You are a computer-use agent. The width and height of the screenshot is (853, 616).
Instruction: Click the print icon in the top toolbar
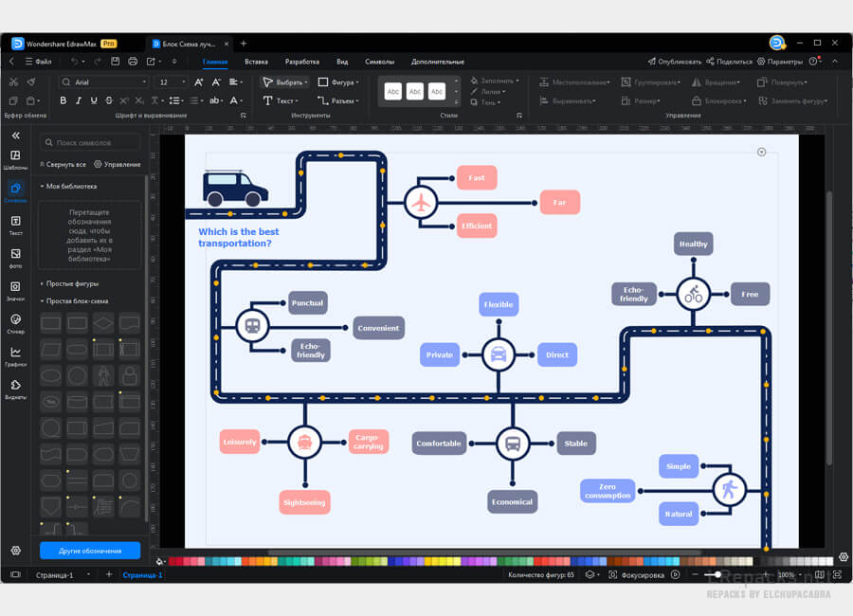pos(133,62)
